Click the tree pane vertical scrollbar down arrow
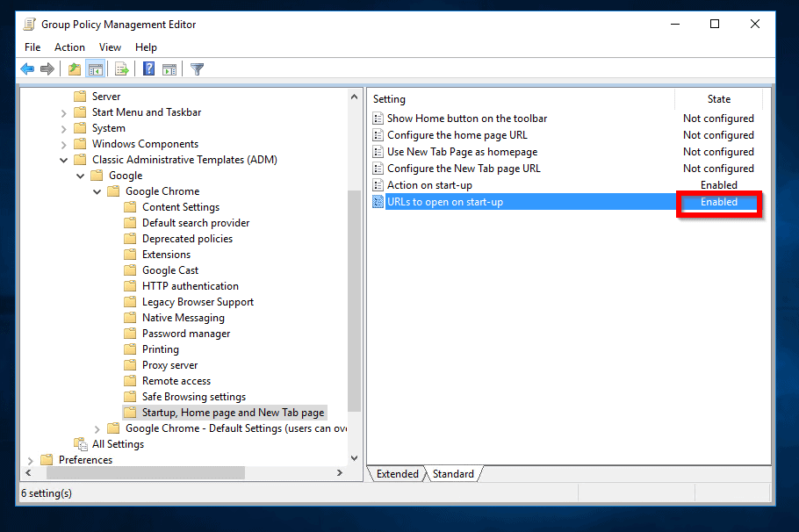The width and height of the screenshot is (799, 532). tap(355, 458)
